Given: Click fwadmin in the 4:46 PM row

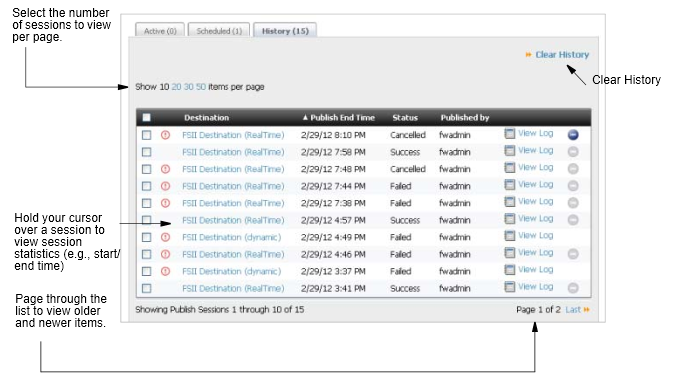Looking at the screenshot, I should [455, 254].
